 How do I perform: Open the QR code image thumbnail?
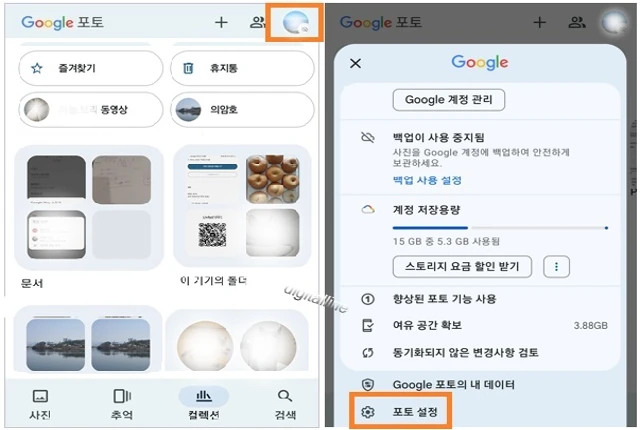coord(212,233)
